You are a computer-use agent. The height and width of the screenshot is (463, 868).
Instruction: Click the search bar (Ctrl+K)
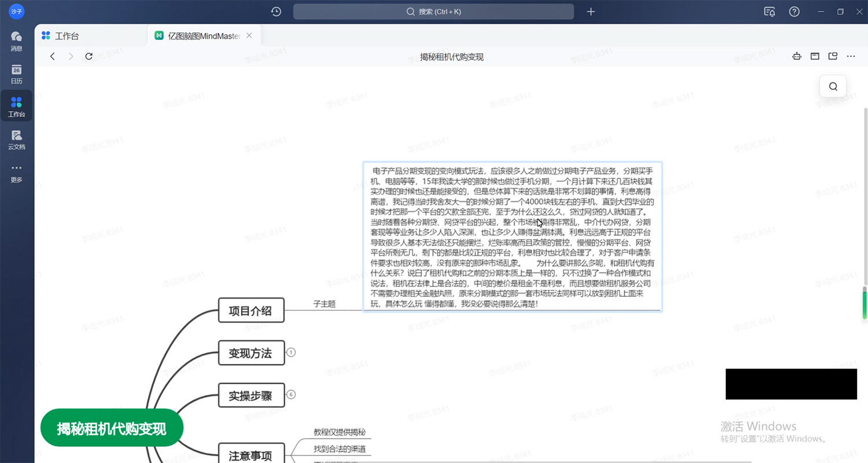pyautogui.click(x=433, y=12)
